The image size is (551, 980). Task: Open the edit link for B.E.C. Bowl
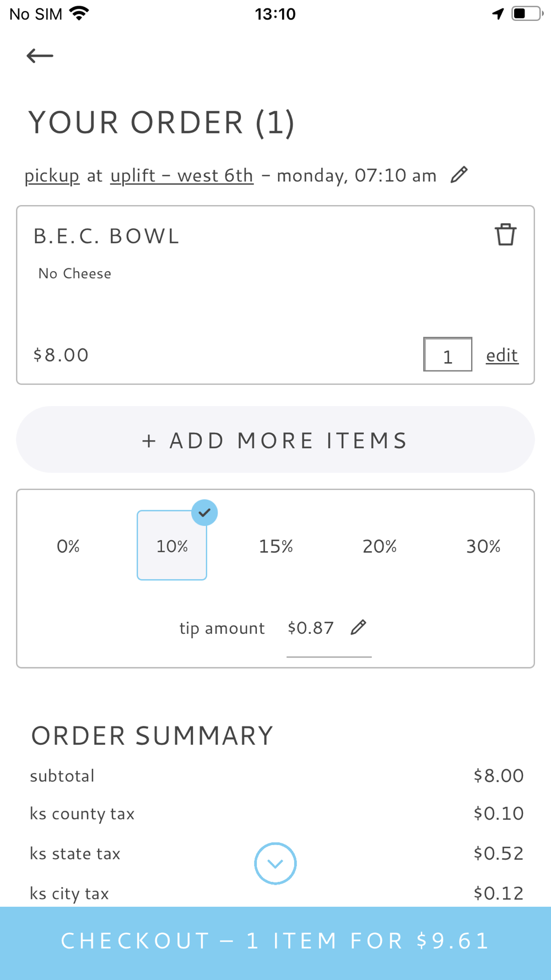click(501, 355)
